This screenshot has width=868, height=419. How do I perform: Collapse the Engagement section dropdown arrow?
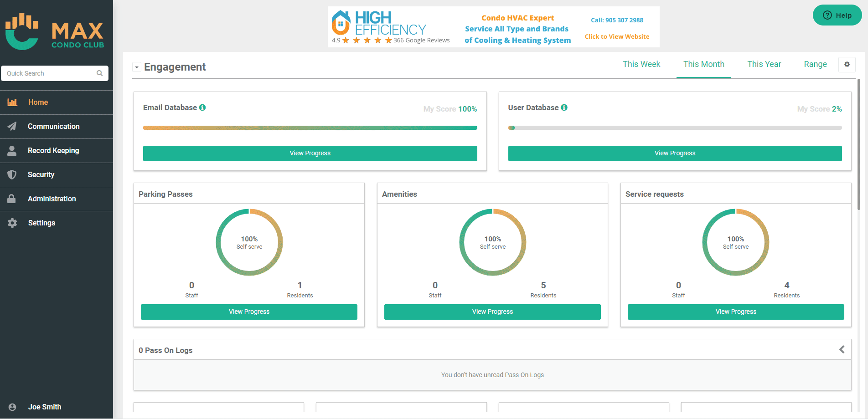tap(137, 67)
